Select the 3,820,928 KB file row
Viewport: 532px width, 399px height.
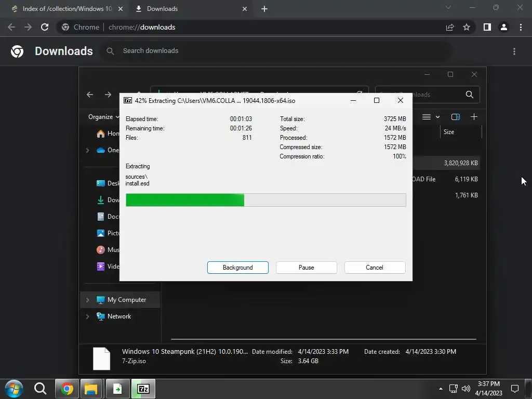(x=447, y=163)
